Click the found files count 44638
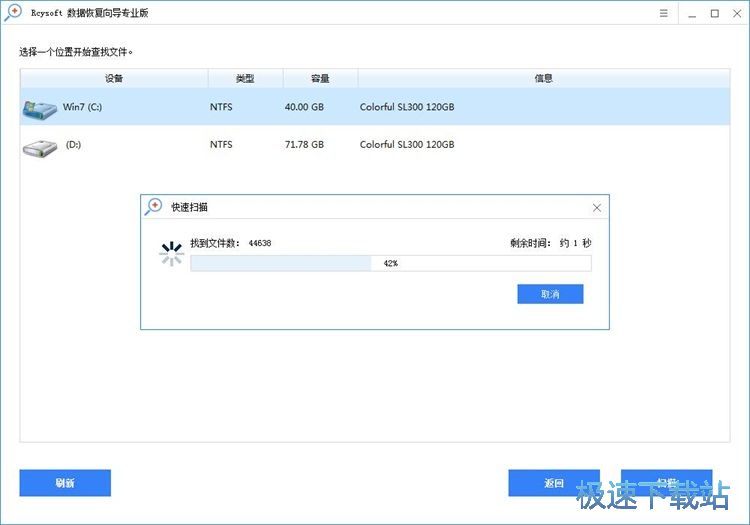This screenshot has height=525, width=750. [x=260, y=243]
